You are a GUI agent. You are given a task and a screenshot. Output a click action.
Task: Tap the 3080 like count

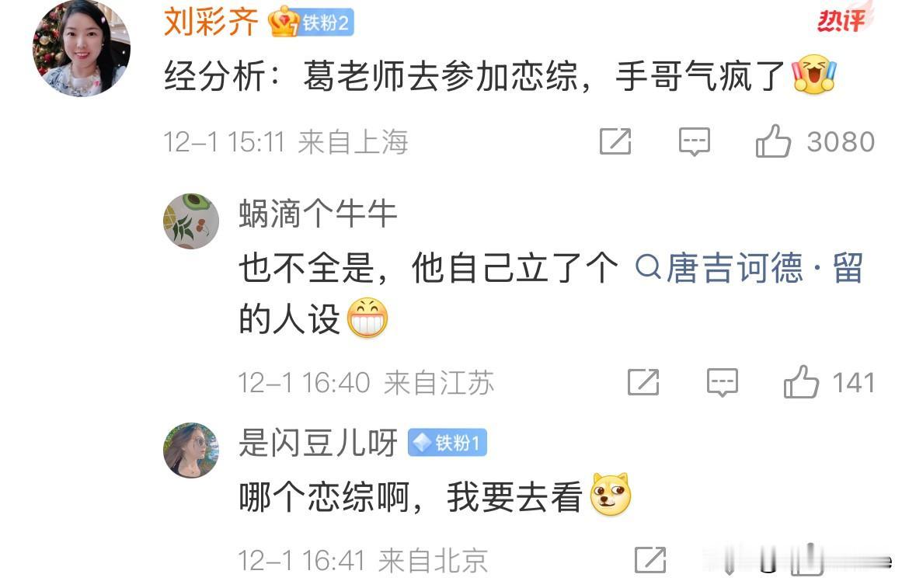[x=841, y=142]
